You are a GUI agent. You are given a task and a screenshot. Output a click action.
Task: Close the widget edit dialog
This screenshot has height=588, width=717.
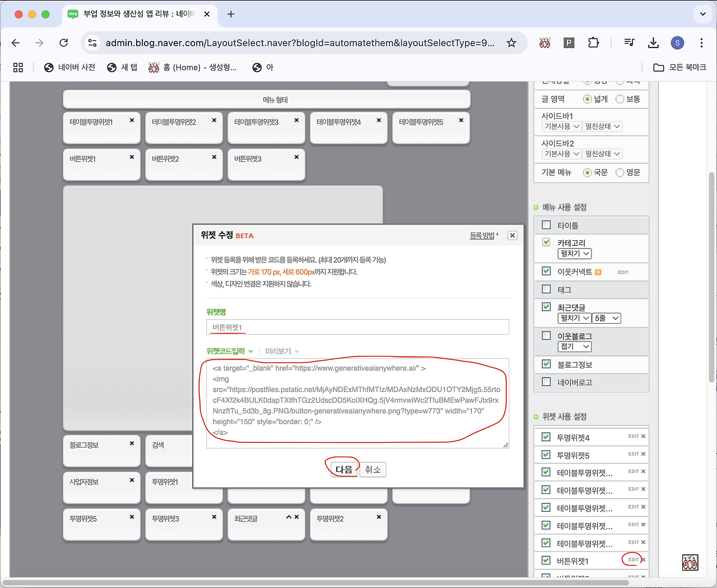[512, 235]
